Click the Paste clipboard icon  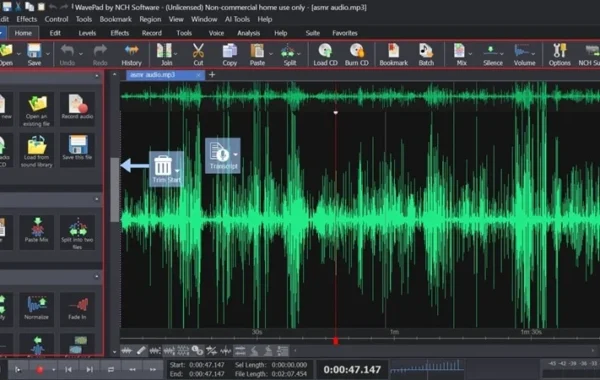[257, 54]
